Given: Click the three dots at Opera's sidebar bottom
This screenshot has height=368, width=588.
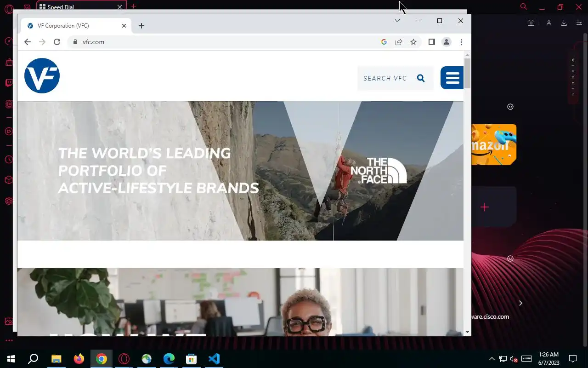Looking at the screenshot, I should pos(9,341).
